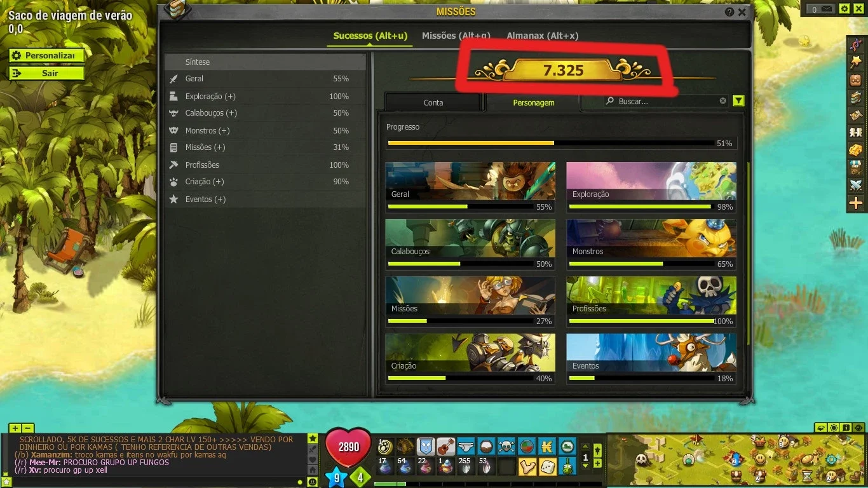The height and width of the screenshot is (488, 868).
Task: Expand the Eventos (+) category
Action: (x=265, y=199)
